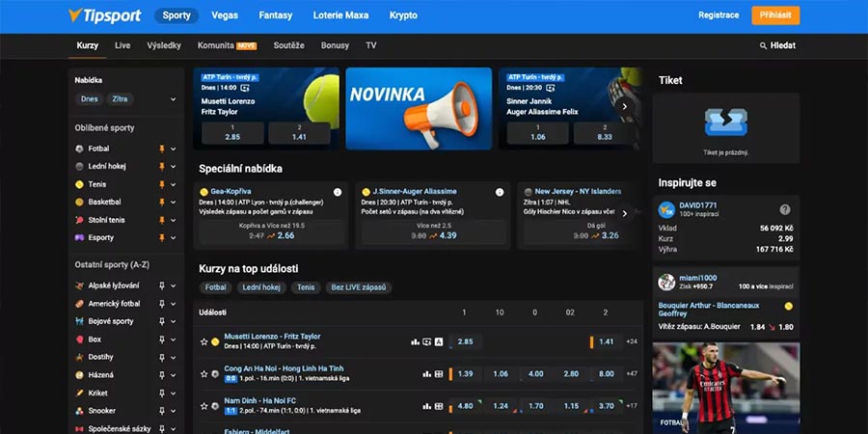The height and width of the screenshot is (434, 868).
Task: Expand the Házená chevron
Action: click(x=174, y=375)
